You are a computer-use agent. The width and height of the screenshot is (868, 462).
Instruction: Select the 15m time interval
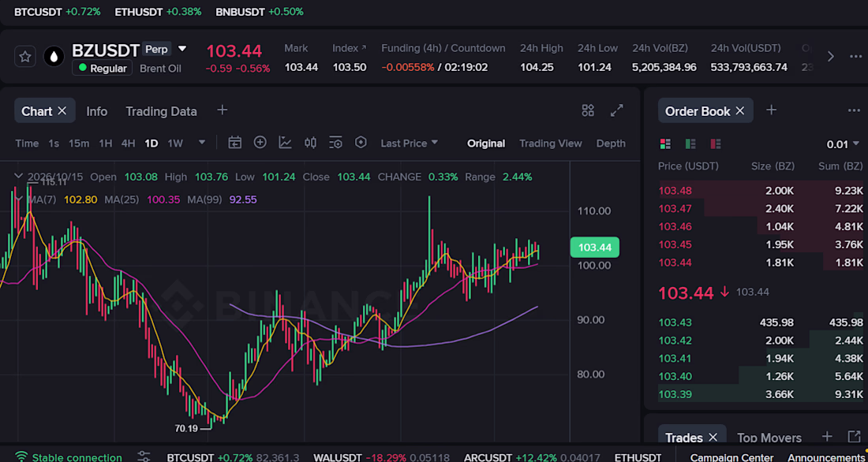point(79,143)
